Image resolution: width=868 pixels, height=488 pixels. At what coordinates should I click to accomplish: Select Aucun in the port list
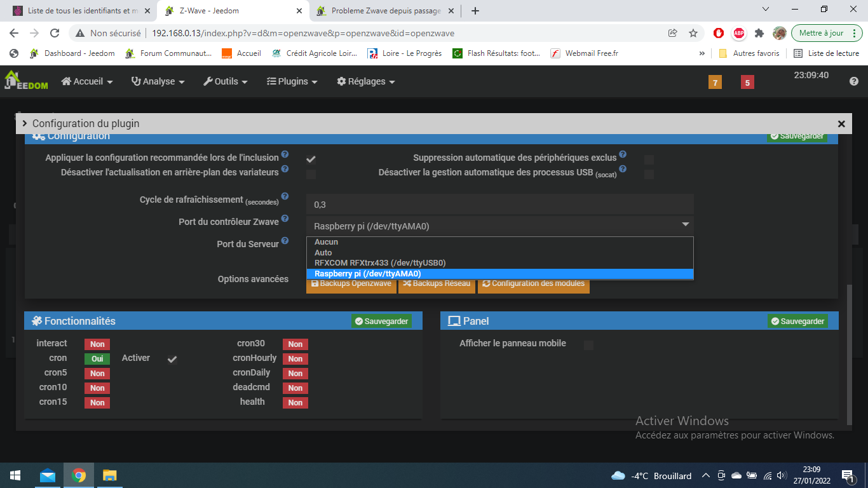click(500, 242)
